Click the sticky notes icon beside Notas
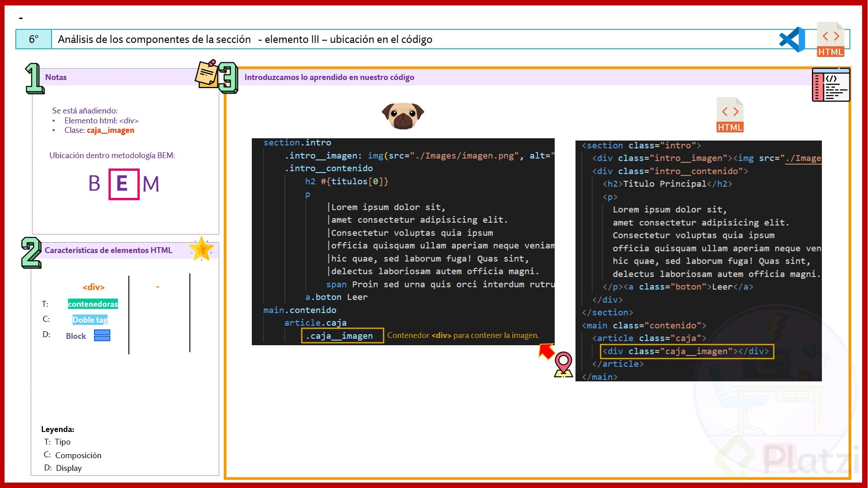This screenshot has width=868, height=488. (x=206, y=74)
